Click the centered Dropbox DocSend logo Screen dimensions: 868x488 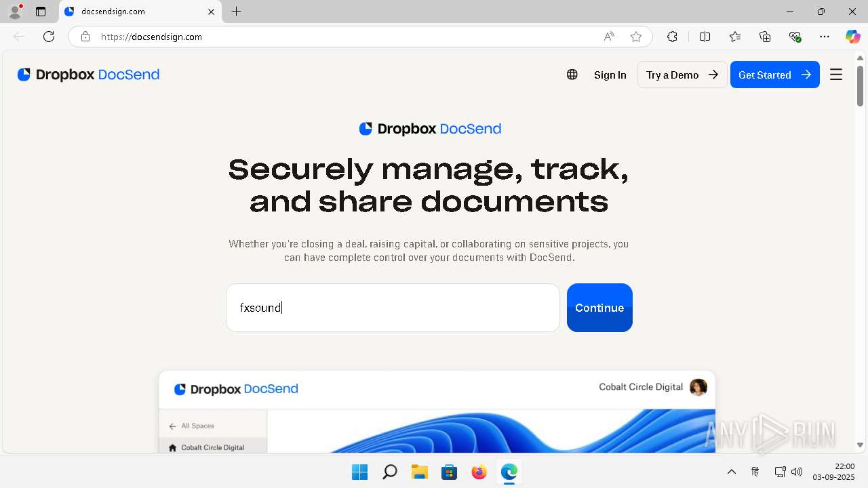(x=430, y=129)
